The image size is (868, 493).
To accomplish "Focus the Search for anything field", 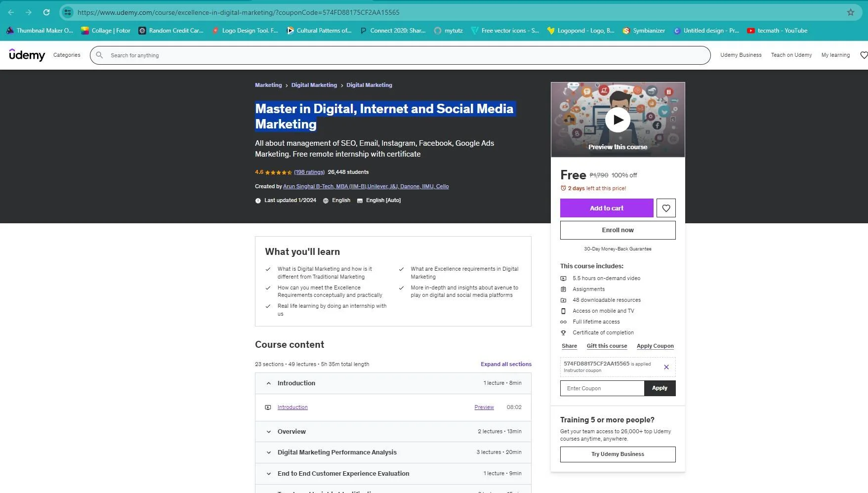I will pos(400,55).
